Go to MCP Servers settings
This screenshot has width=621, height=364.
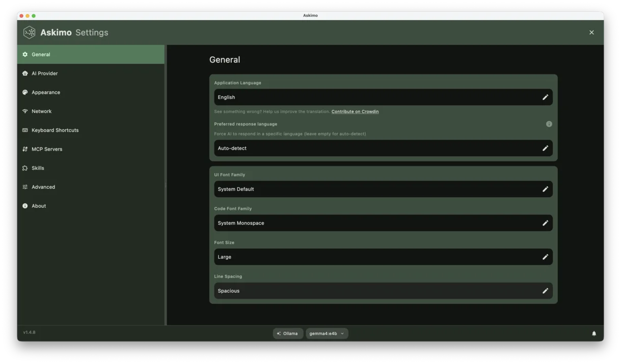tap(91, 149)
